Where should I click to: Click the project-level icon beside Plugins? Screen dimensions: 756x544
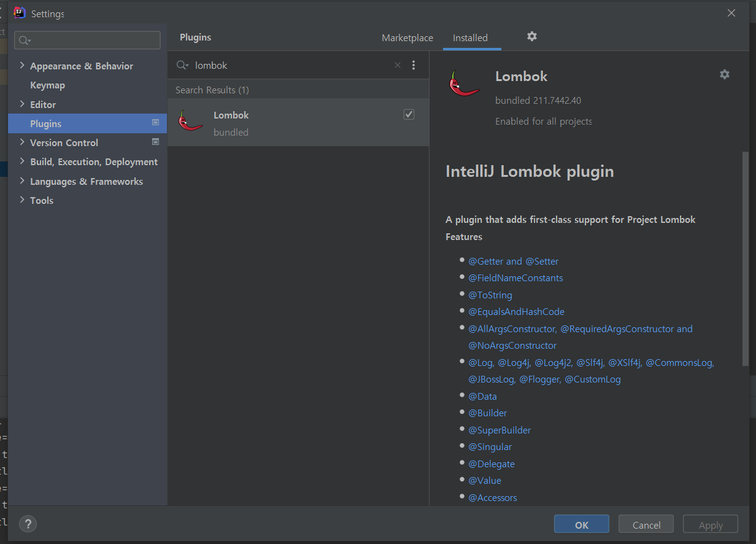point(155,123)
